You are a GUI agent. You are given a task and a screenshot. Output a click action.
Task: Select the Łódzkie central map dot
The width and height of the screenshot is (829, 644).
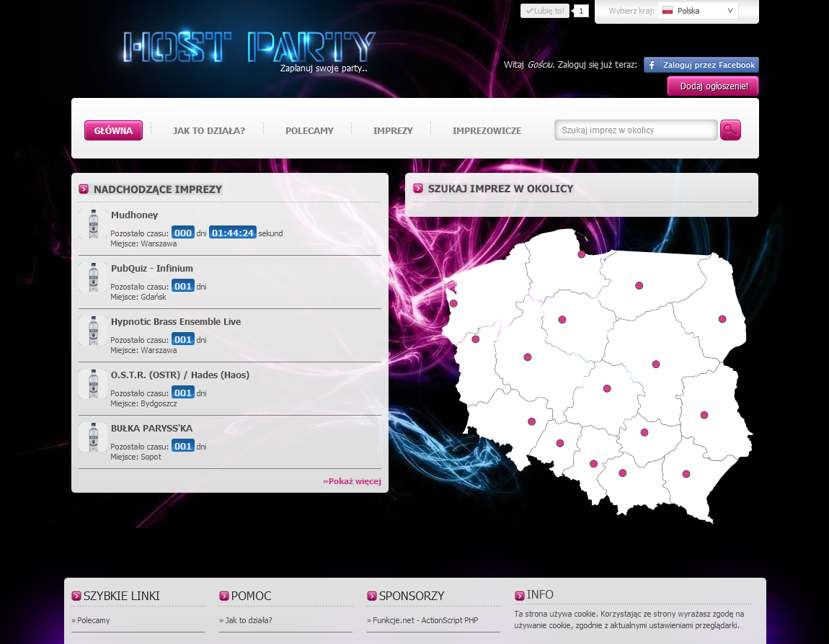tap(607, 389)
